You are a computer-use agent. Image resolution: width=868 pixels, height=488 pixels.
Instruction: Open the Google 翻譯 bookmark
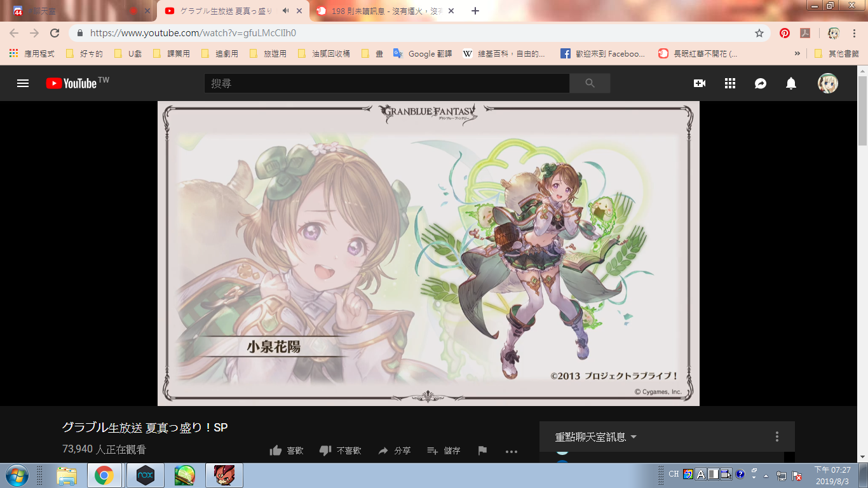423,53
